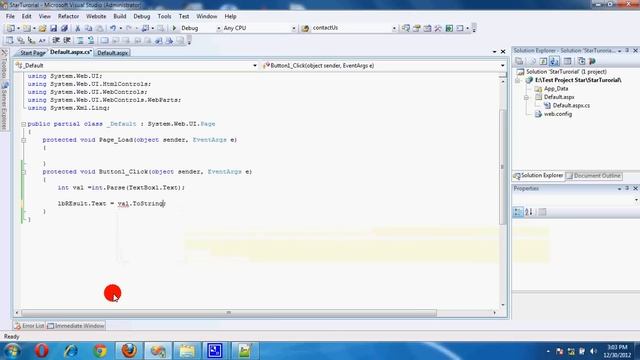Image resolution: width=640 pixels, height=360 pixels.
Task: Open the Toolbox hammer-and-wrench icon
Action: coord(438,28)
